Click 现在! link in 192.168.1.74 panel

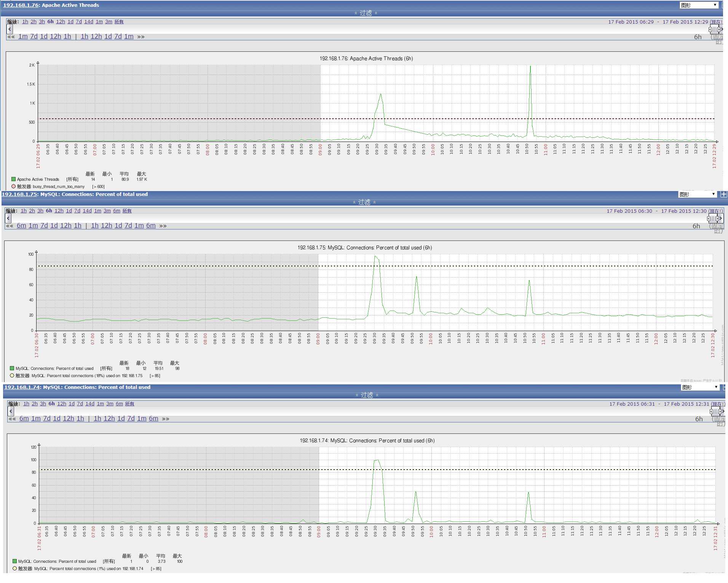[718, 404]
